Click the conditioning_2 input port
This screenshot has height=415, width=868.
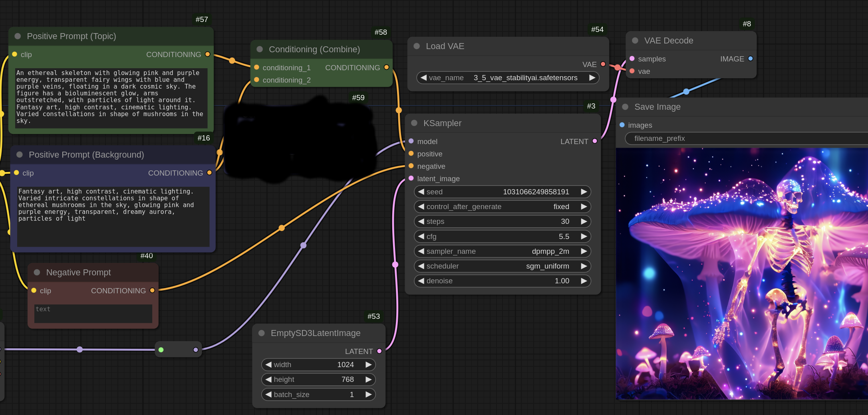(257, 80)
